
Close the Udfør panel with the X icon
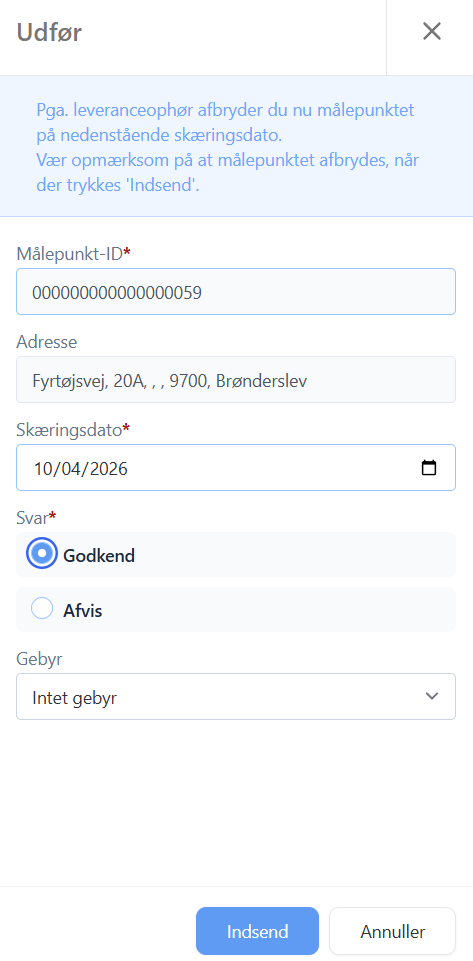click(431, 31)
